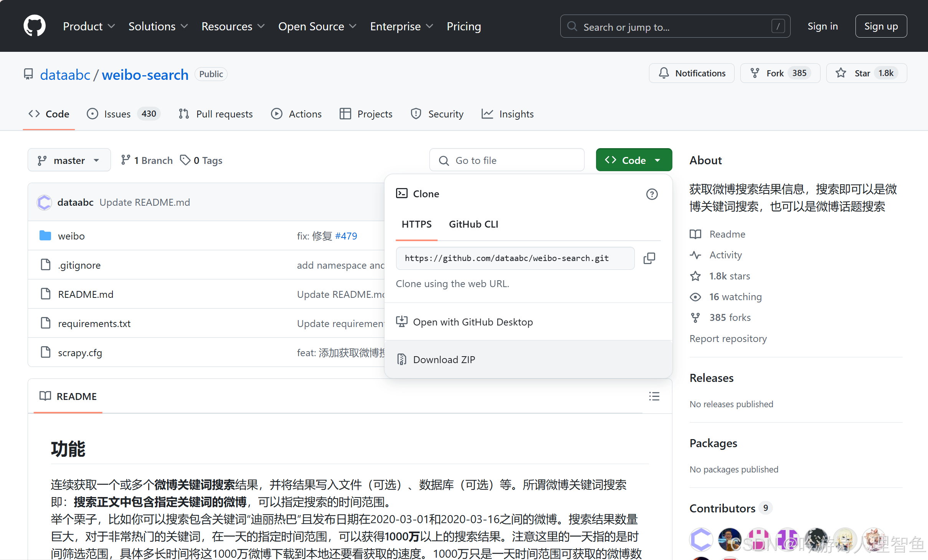Collapse the green Code dropdown button
The width and height of the screenshot is (928, 560).
[634, 160]
